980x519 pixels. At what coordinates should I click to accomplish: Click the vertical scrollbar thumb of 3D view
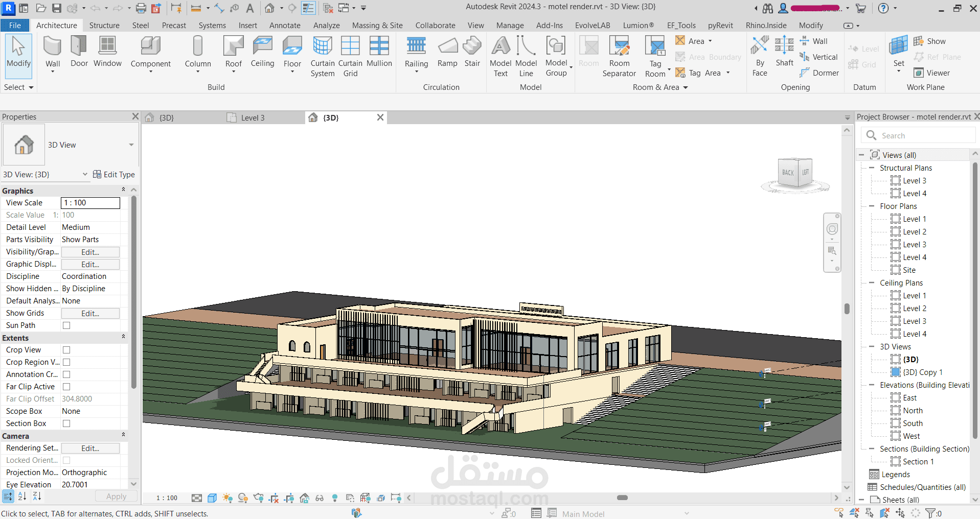coord(847,309)
